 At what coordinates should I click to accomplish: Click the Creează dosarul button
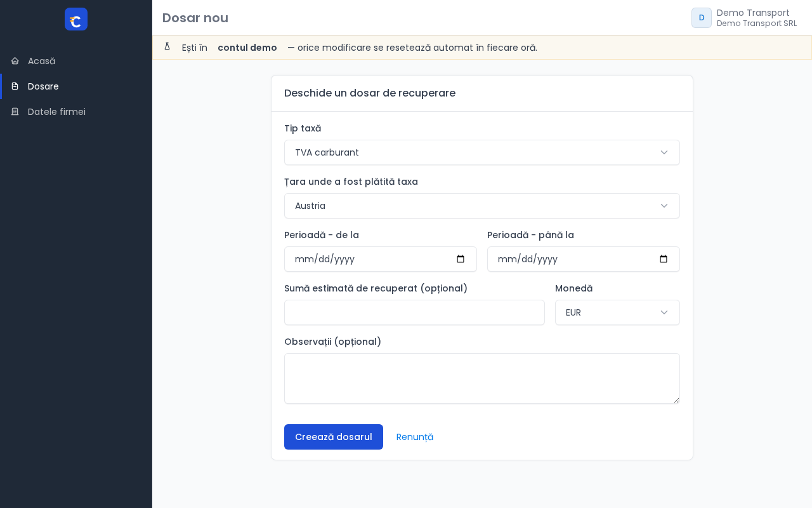point(334,437)
